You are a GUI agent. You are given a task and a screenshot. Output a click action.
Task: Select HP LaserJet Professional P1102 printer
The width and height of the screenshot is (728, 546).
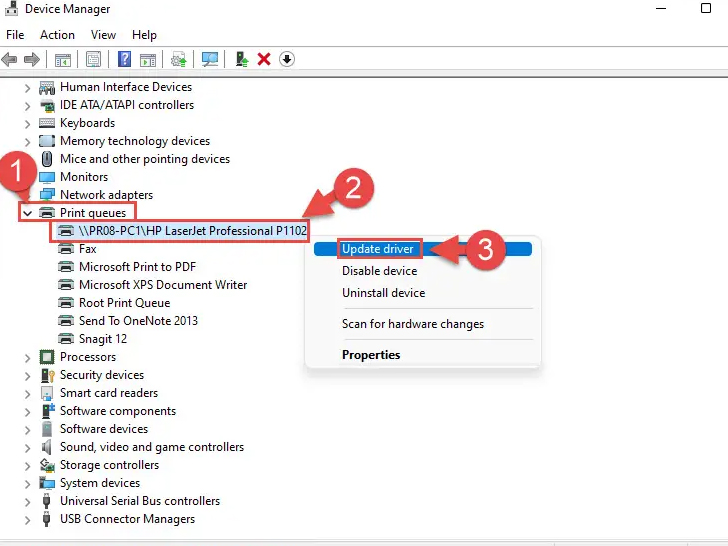(x=193, y=231)
